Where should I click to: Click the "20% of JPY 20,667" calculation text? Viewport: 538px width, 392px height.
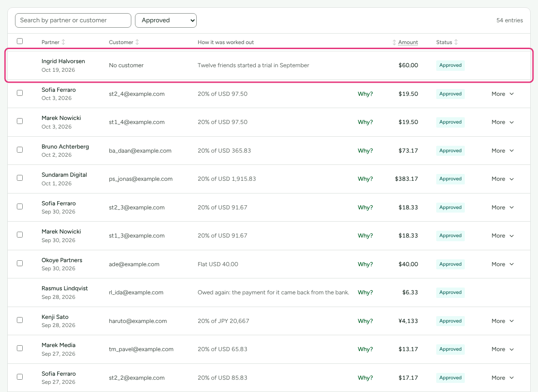click(x=224, y=321)
